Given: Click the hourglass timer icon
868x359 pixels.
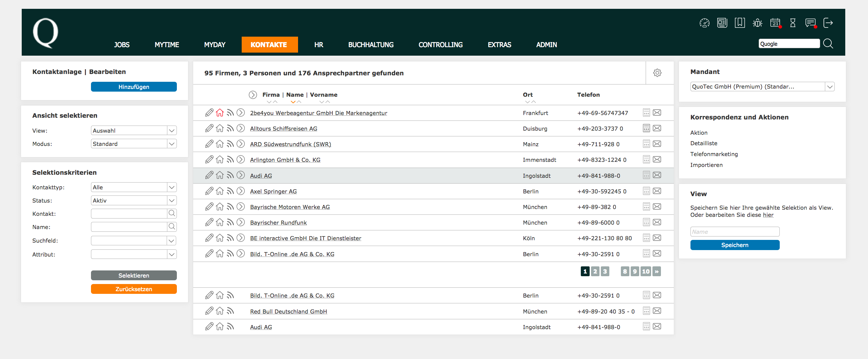Looking at the screenshot, I should (793, 23).
